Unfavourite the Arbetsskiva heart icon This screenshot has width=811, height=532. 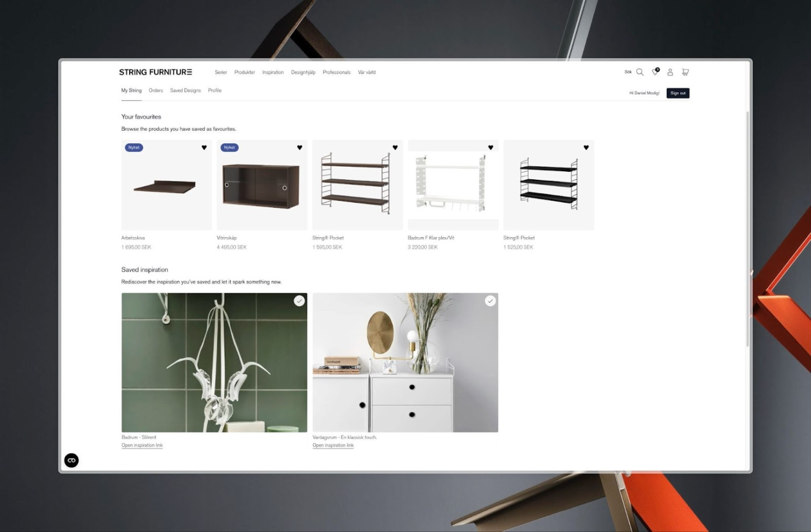(x=204, y=148)
